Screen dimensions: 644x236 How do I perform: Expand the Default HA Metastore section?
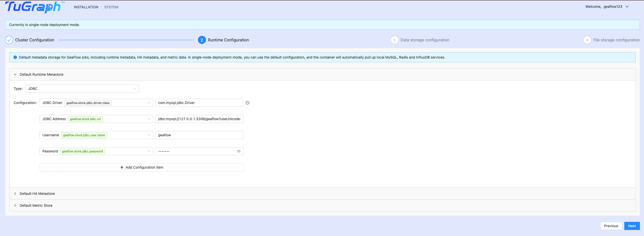[x=15, y=194]
